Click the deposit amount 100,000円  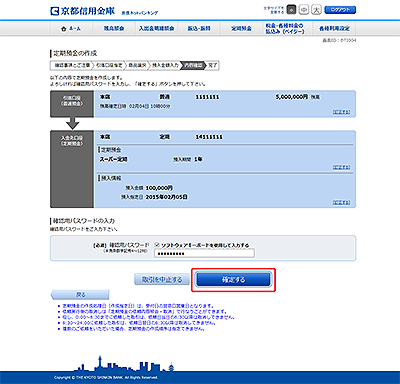tap(159, 188)
